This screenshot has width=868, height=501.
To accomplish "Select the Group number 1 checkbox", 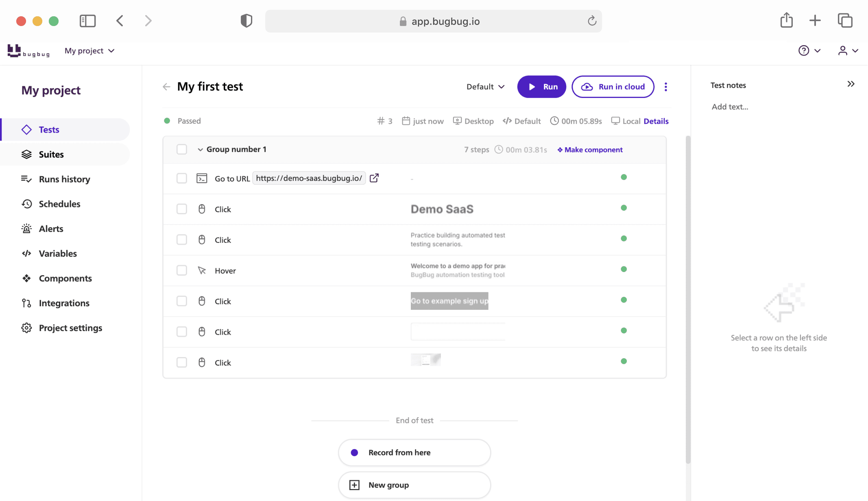I will click(182, 149).
